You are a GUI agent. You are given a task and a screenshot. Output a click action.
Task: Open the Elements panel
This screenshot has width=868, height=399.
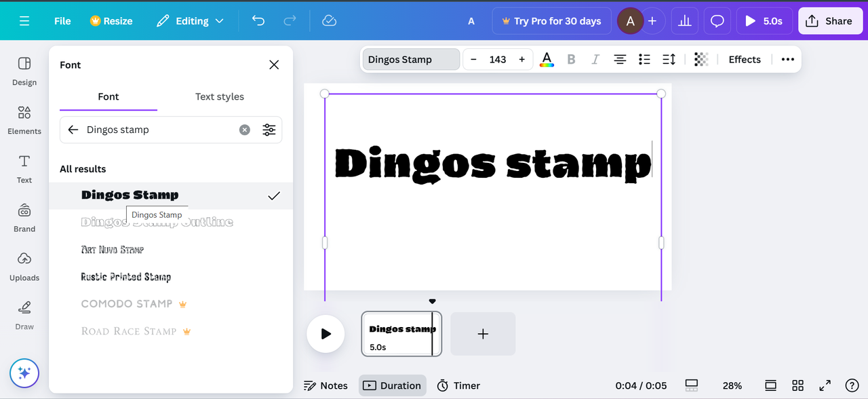[x=24, y=120]
